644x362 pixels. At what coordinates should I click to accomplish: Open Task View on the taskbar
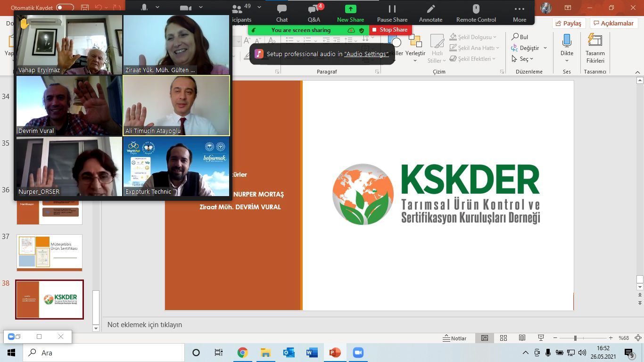[x=219, y=353]
